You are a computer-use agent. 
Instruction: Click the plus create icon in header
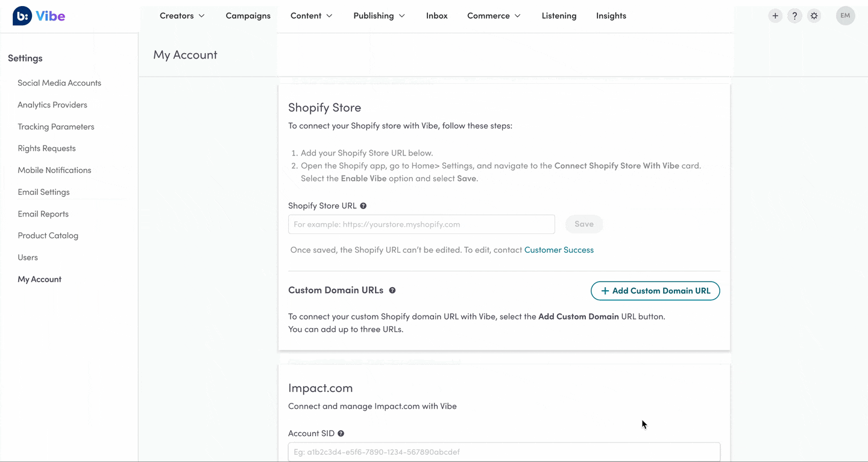click(x=775, y=16)
